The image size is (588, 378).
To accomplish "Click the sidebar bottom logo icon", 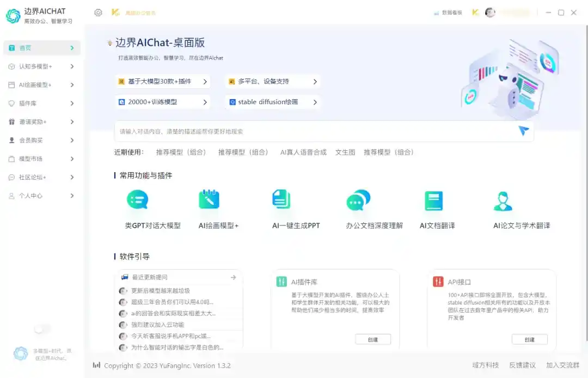I will click(20, 353).
